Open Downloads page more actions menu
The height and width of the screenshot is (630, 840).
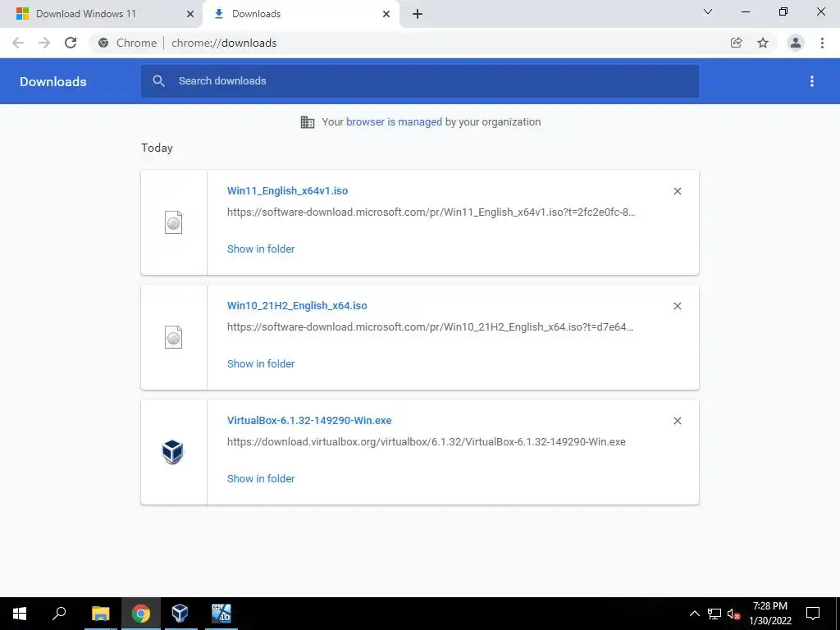click(x=812, y=81)
